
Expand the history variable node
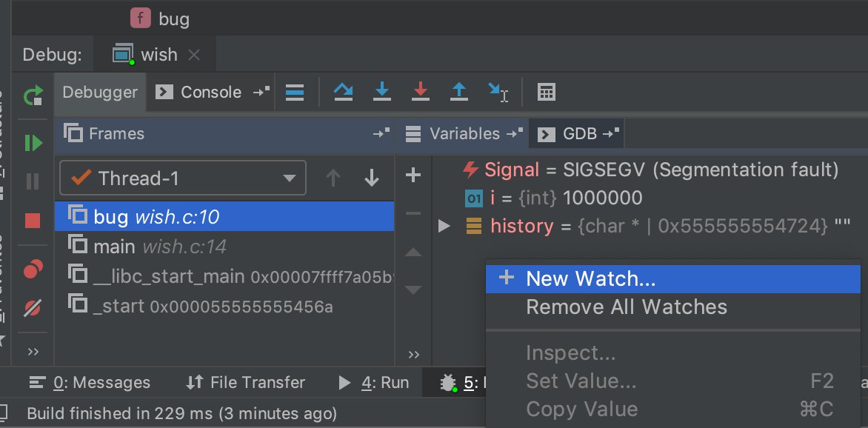pyautogui.click(x=444, y=226)
